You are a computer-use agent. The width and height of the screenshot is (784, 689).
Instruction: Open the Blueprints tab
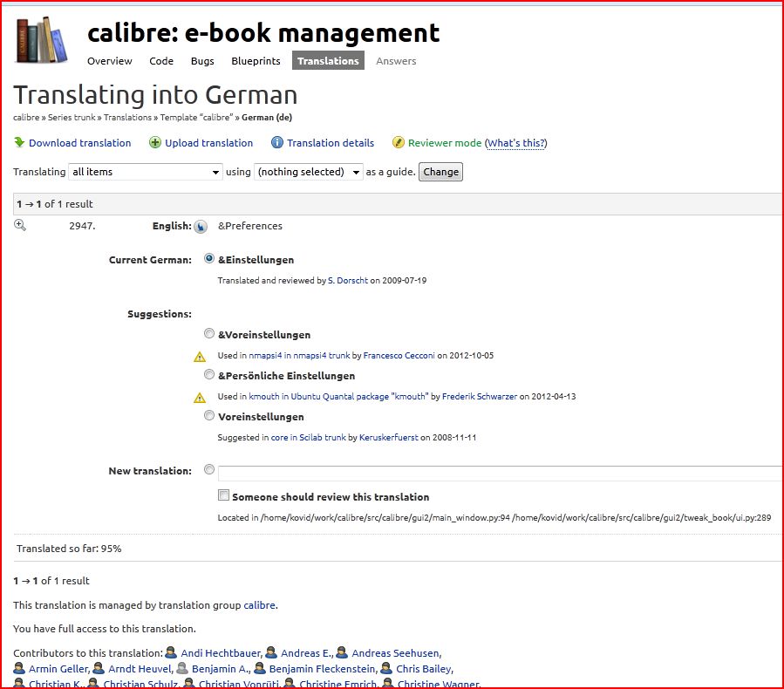(x=256, y=61)
